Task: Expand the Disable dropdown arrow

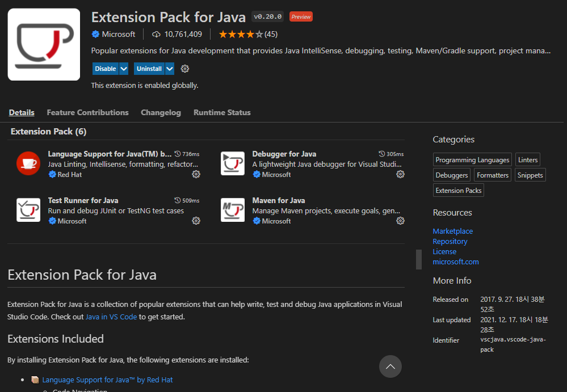Action: point(124,69)
